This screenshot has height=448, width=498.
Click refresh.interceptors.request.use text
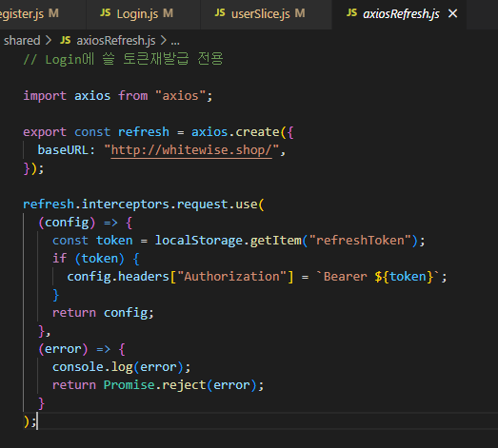140,205
